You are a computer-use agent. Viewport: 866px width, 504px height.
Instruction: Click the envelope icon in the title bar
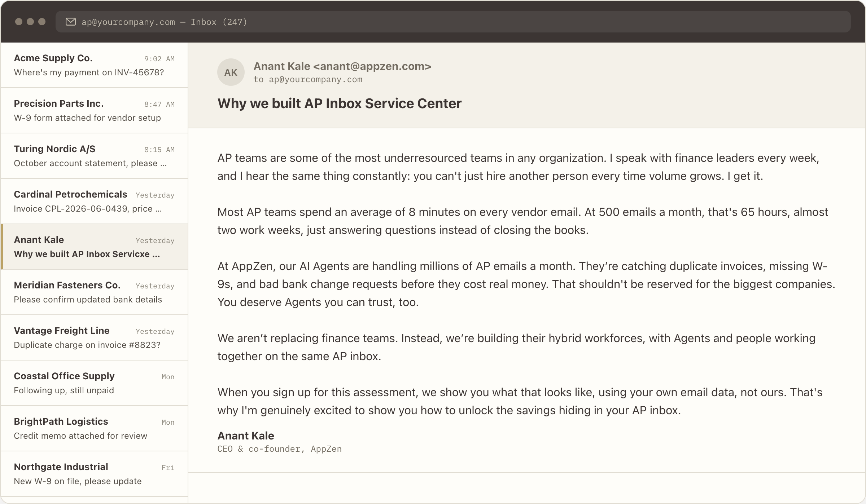tap(71, 22)
